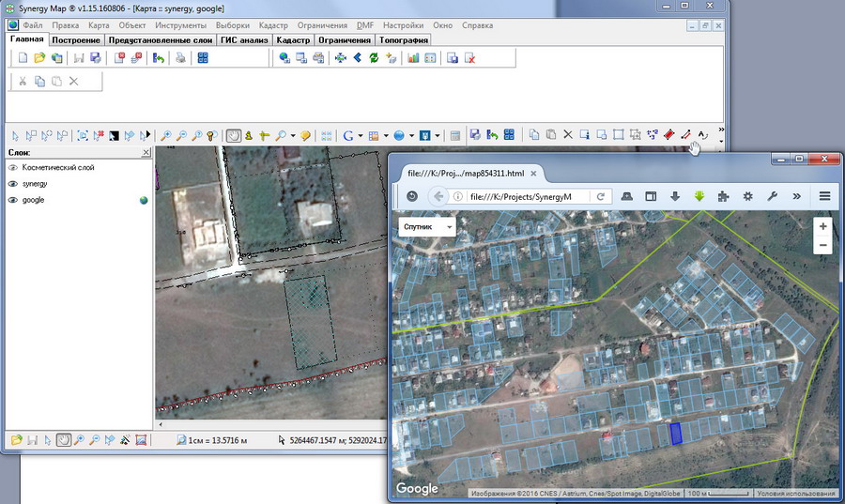845x504 pixels.
Task: Click the green download arrow in browser toolbar
Action: pyautogui.click(x=699, y=196)
